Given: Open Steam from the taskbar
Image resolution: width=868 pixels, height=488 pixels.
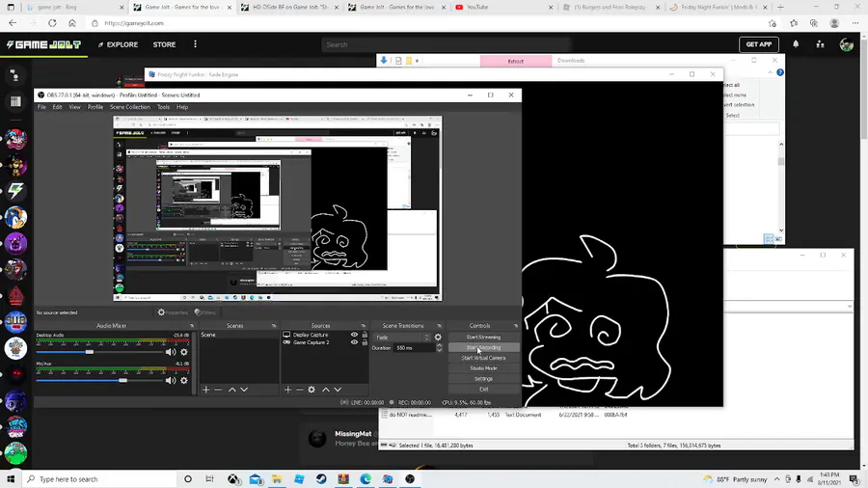Looking at the screenshot, I should click(x=321, y=479).
